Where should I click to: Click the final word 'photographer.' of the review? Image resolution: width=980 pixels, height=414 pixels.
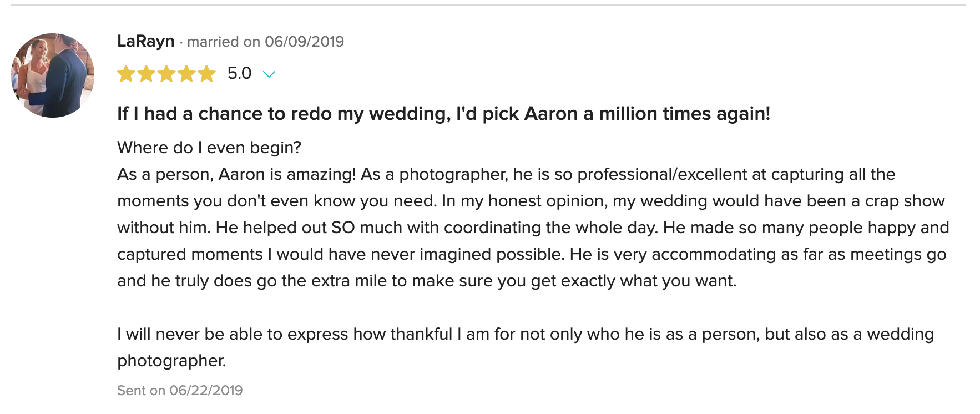[171, 361]
